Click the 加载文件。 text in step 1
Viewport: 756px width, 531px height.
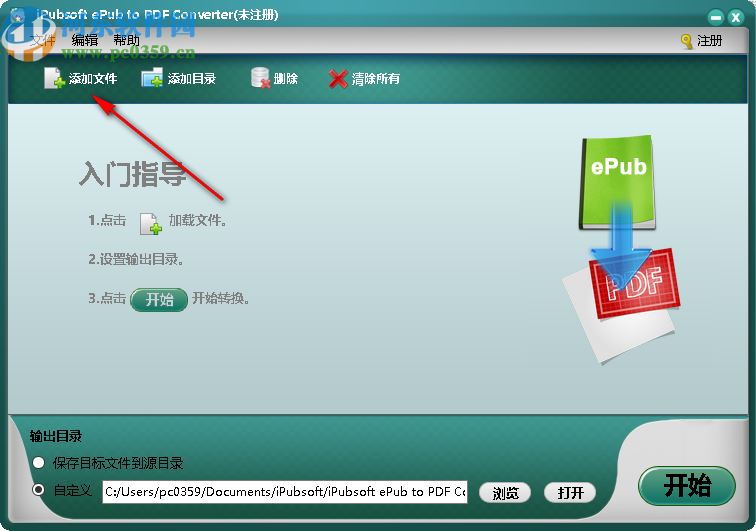tap(198, 220)
